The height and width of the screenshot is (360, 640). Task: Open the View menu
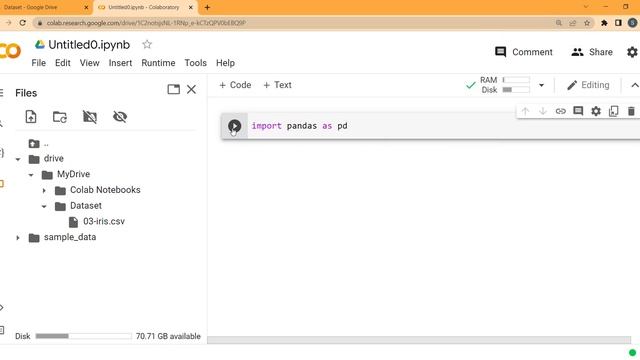pyautogui.click(x=89, y=63)
